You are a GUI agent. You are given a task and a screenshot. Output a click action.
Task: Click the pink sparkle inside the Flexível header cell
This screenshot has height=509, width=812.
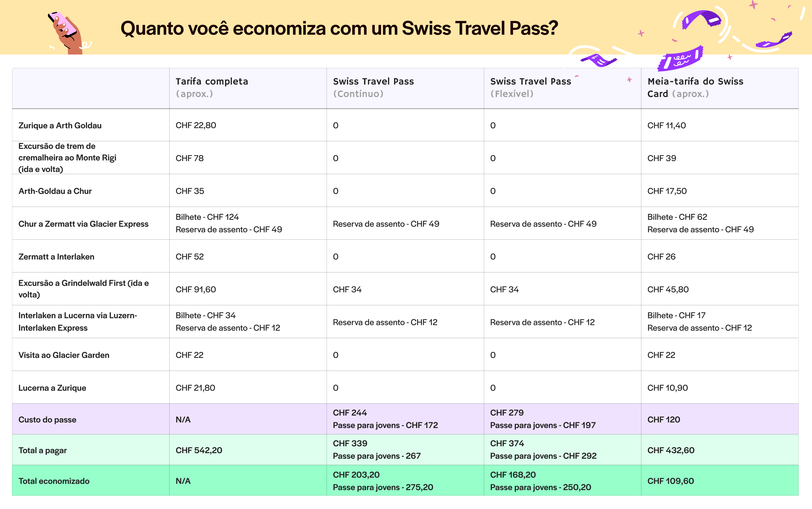click(629, 80)
